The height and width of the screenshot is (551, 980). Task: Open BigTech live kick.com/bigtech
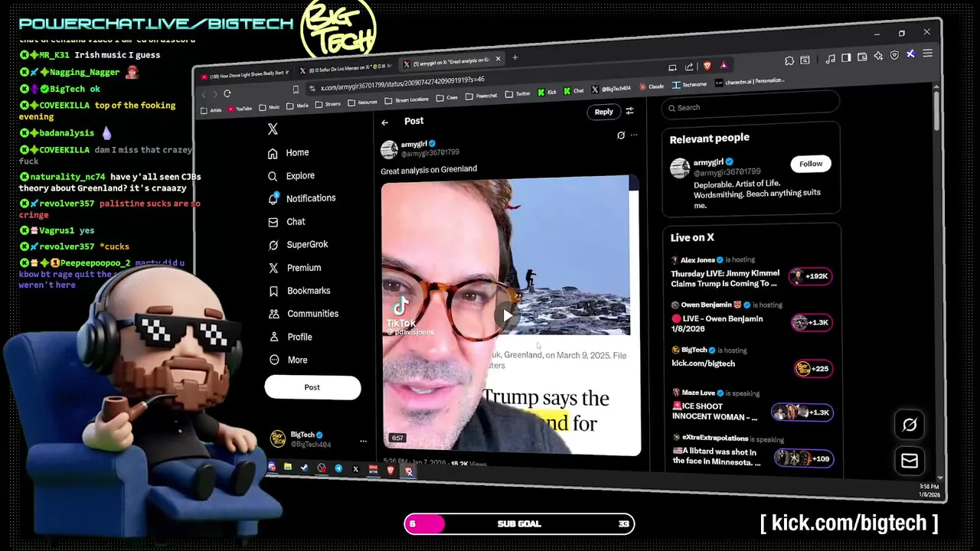pos(812,369)
